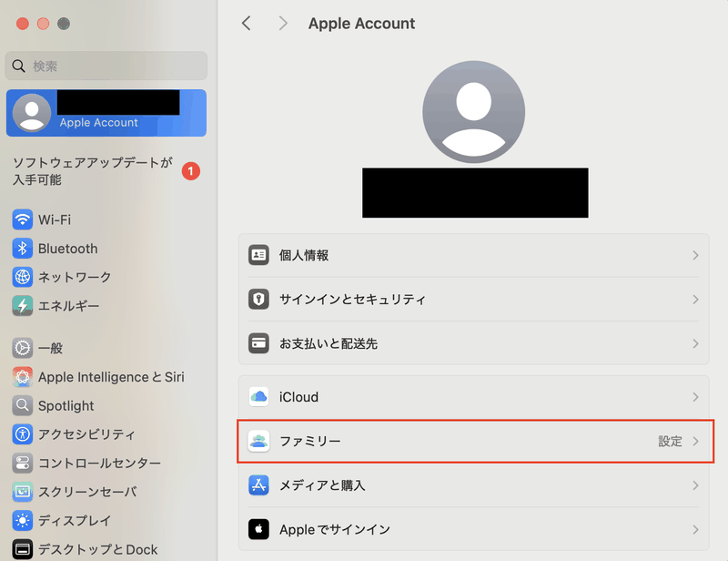Image resolution: width=728 pixels, height=561 pixels.
Task: Open the サインインとセキュリティ label
Action: pyautogui.click(x=352, y=300)
